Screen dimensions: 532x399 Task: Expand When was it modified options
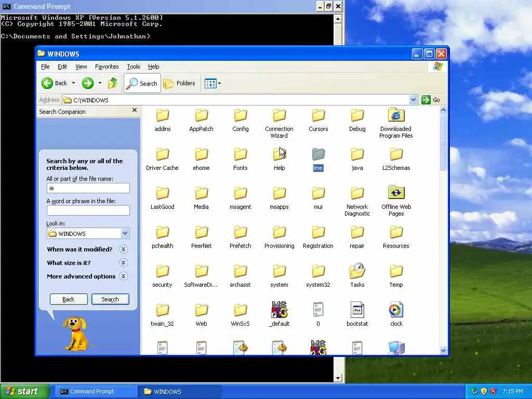pyautogui.click(x=124, y=249)
